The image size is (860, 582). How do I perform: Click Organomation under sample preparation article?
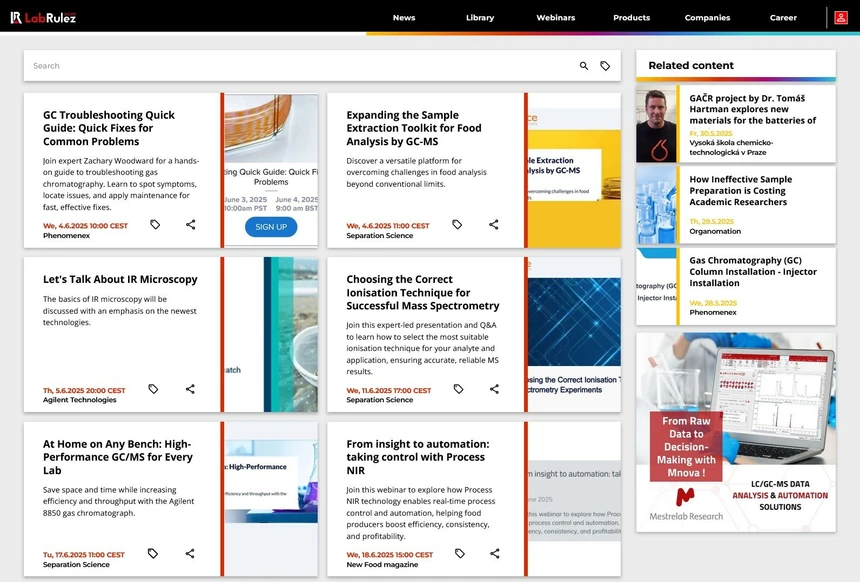tap(715, 231)
